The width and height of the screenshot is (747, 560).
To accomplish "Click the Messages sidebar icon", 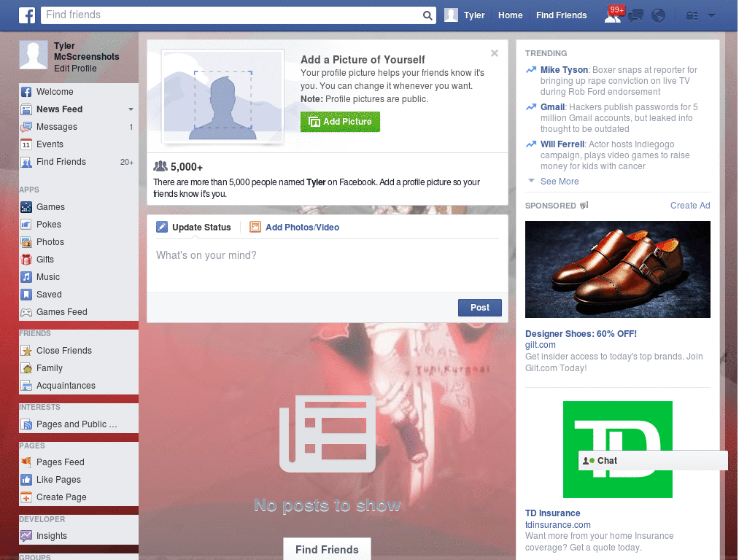I will [26, 127].
